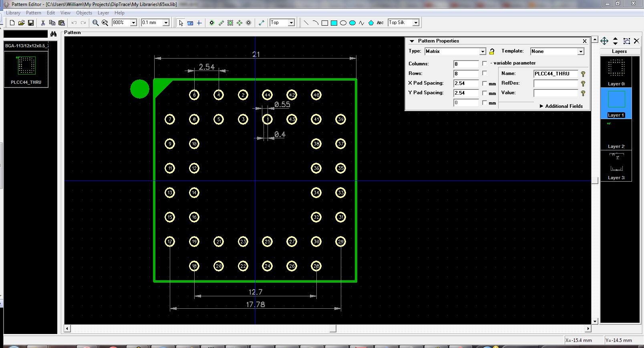
Task: Enable the X Pad Spacing checkbox
Action: point(485,83)
